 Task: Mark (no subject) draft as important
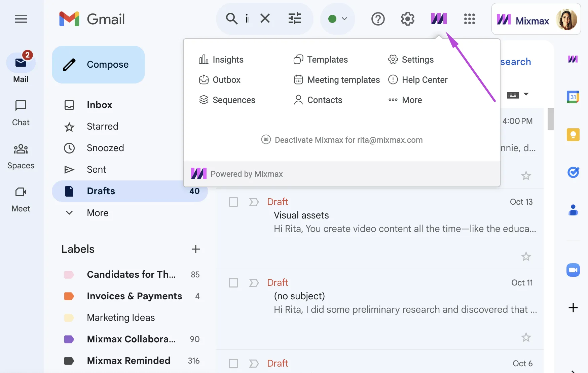point(254,283)
